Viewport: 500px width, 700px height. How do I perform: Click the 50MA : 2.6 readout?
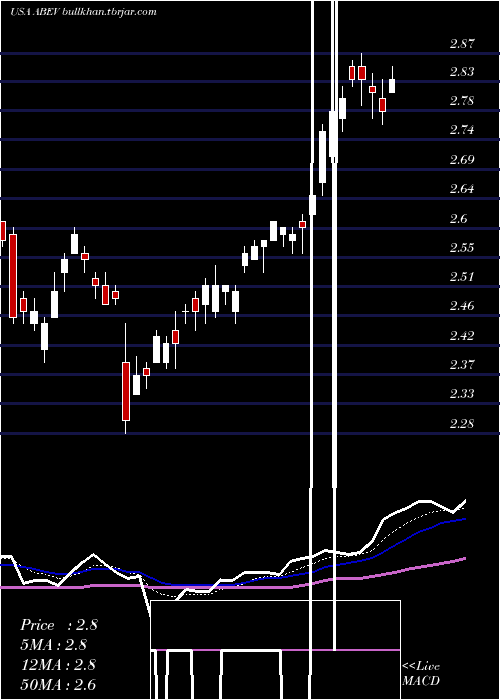click(x=58, y=684)
